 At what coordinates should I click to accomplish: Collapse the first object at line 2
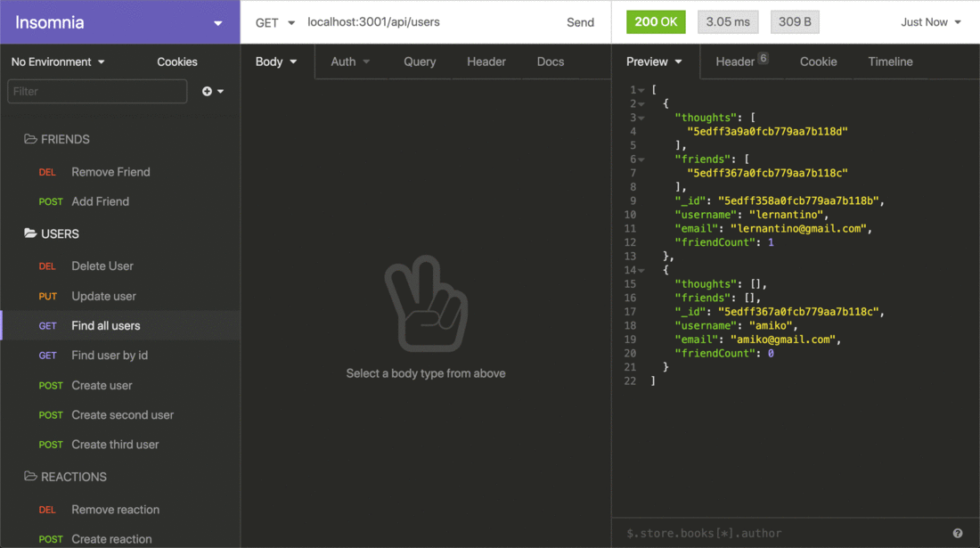point(641,104)
